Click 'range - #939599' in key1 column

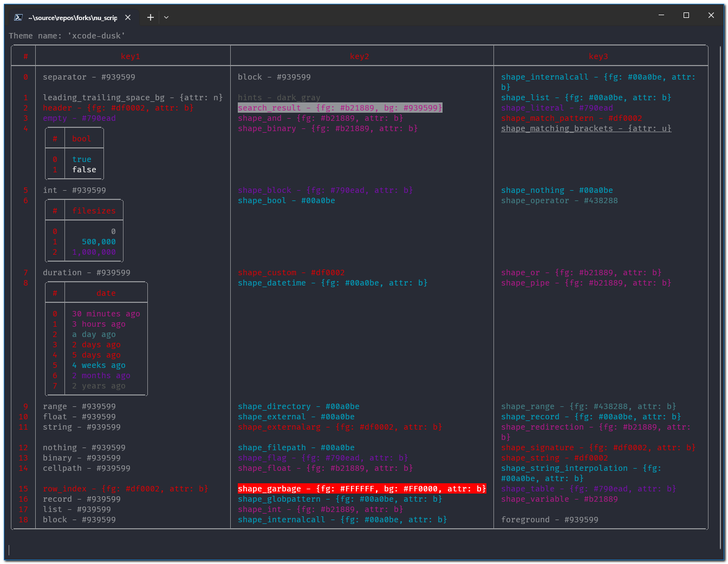pyautogui.click(x=79, y=406)
